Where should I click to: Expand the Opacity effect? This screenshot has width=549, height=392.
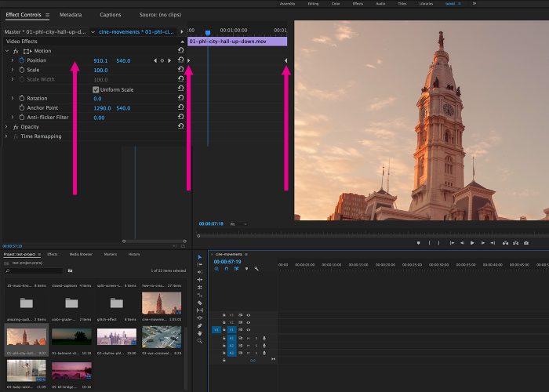pos(6,126)
